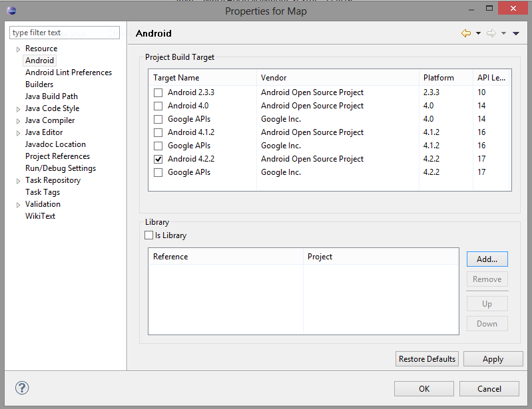Open Javadoc Location page
The width and height of the screenshot is (532, 409).
55,144
